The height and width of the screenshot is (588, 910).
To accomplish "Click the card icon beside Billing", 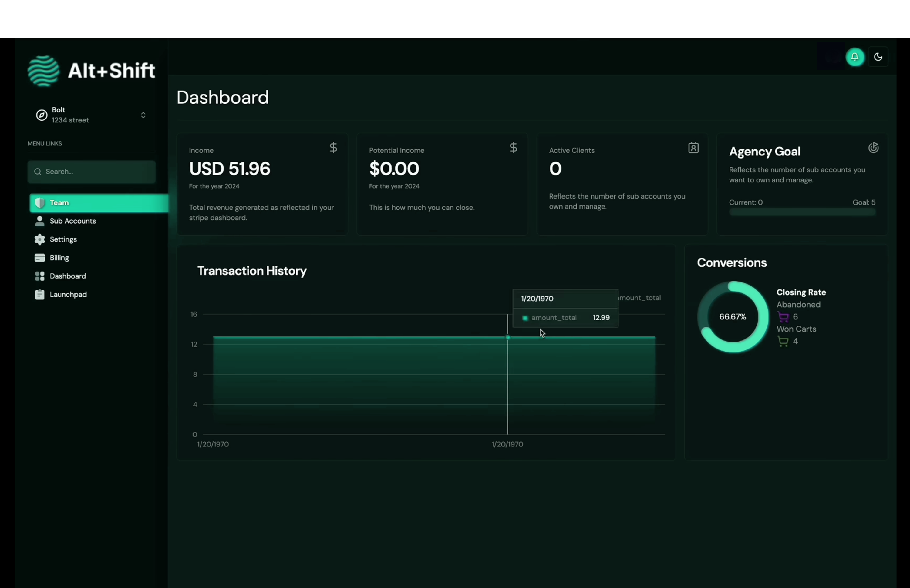I will [x=40, y=258].
